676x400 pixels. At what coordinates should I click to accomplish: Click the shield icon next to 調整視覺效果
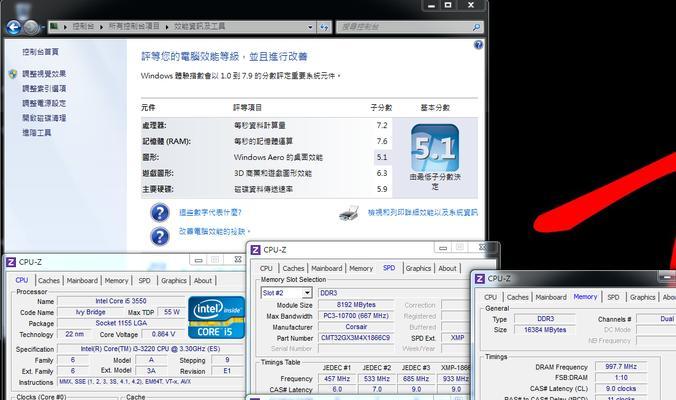tap(13, 74)
